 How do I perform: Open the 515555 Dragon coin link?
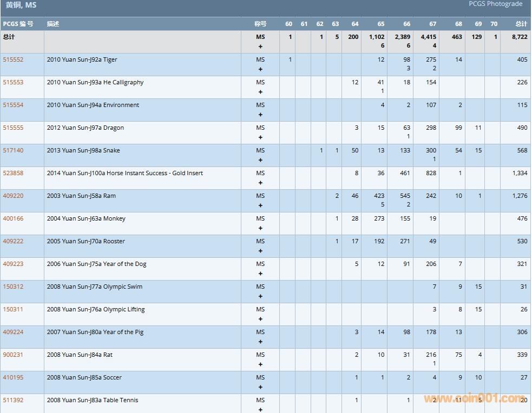pyautogui.click(x=13, y=128)
